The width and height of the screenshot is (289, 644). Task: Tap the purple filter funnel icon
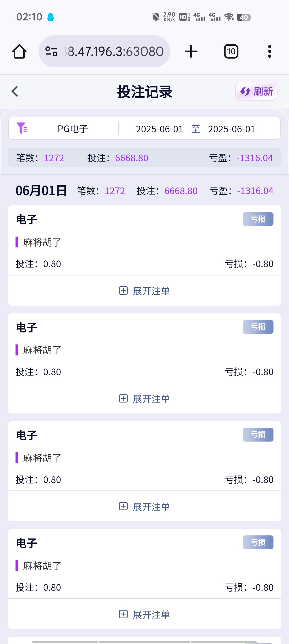point(22,128)
